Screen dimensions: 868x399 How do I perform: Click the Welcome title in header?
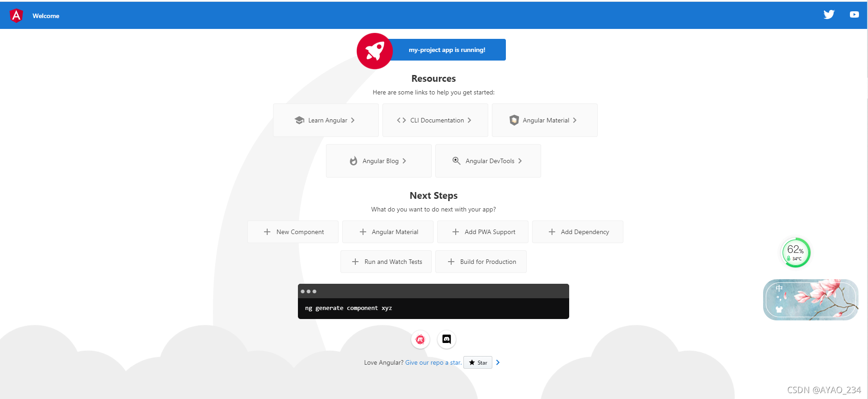46,16
